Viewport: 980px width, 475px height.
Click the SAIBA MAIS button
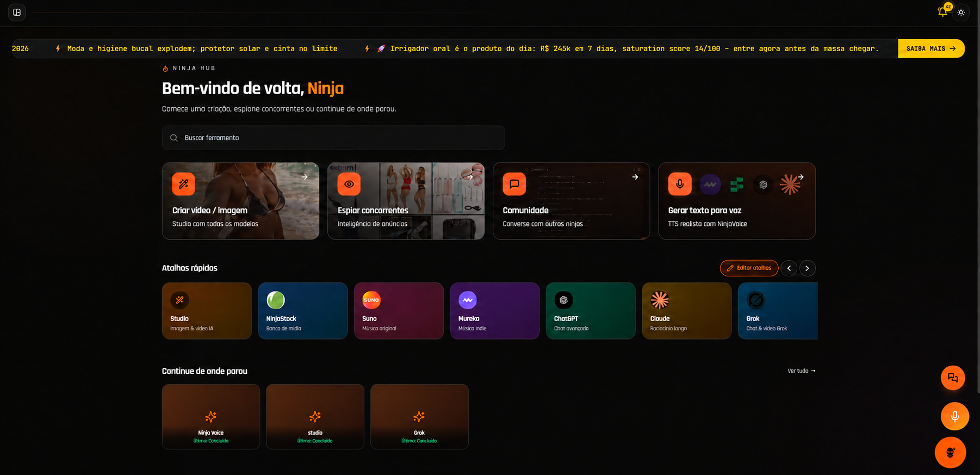tap(931, 48)
